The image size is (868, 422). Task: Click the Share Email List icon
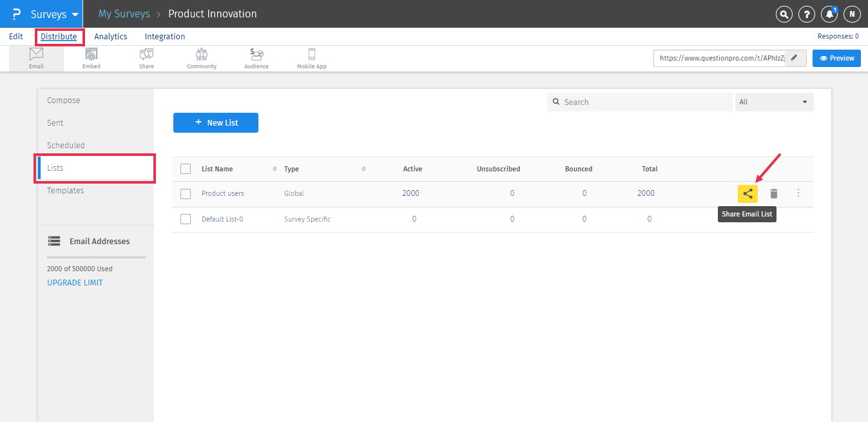click(x=747, y=193)
